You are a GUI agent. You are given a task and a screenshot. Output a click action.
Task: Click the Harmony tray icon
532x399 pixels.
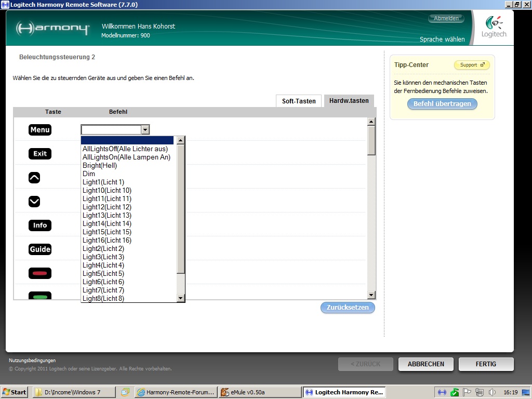click(442, 393)
